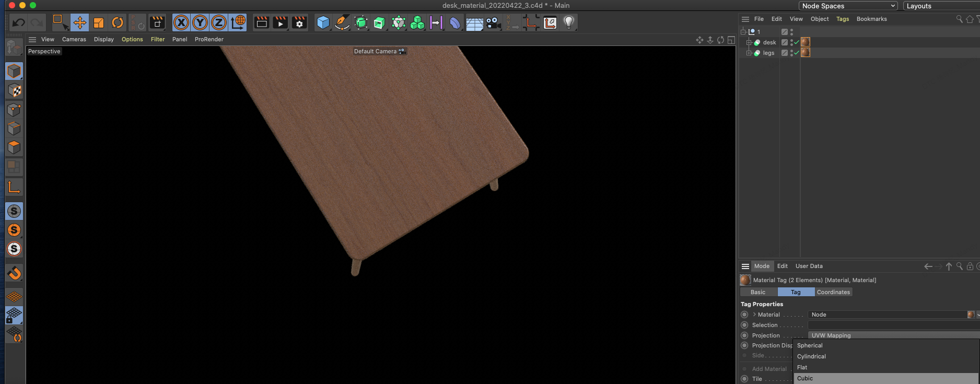Open the Tags menu in Object Manager
Screen dimensions: 980x384
[x=843, y=19]
